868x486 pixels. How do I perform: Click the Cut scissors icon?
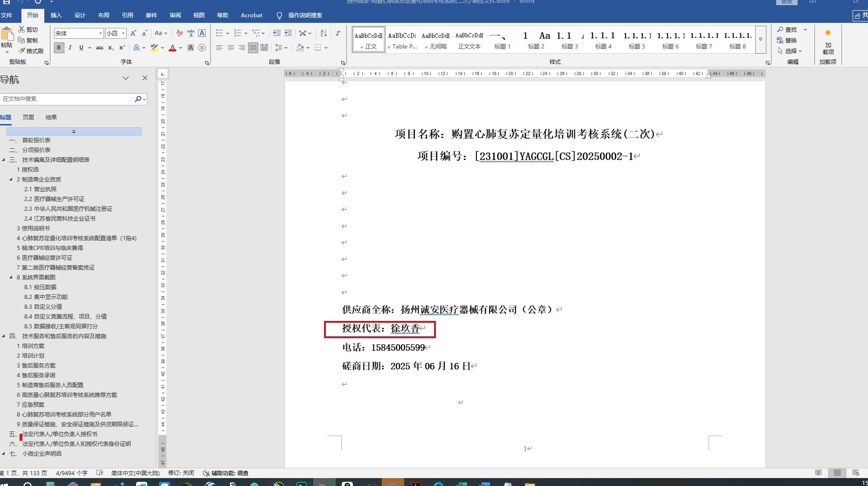21,29
